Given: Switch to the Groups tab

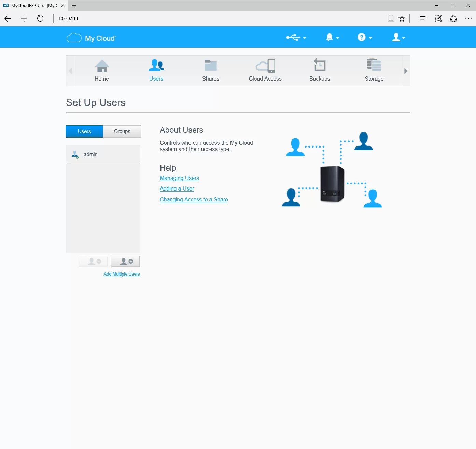Looking at the screenshot, I should point(122,131).
